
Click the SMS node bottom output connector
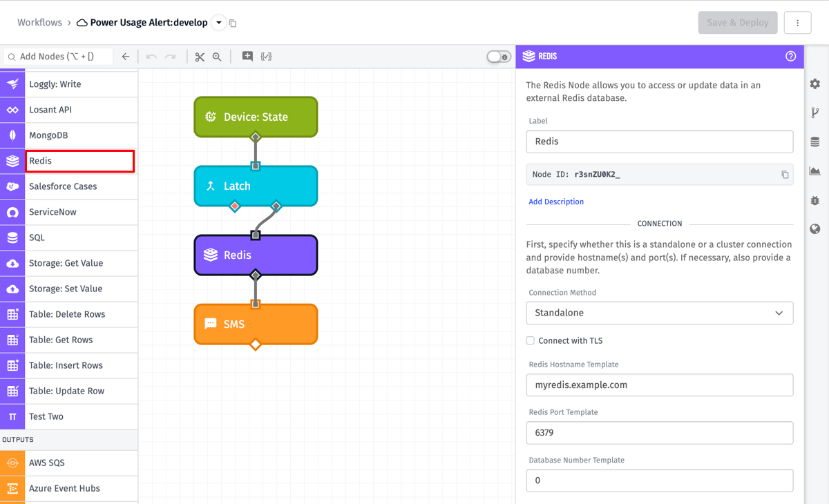[x=256, y=344]
